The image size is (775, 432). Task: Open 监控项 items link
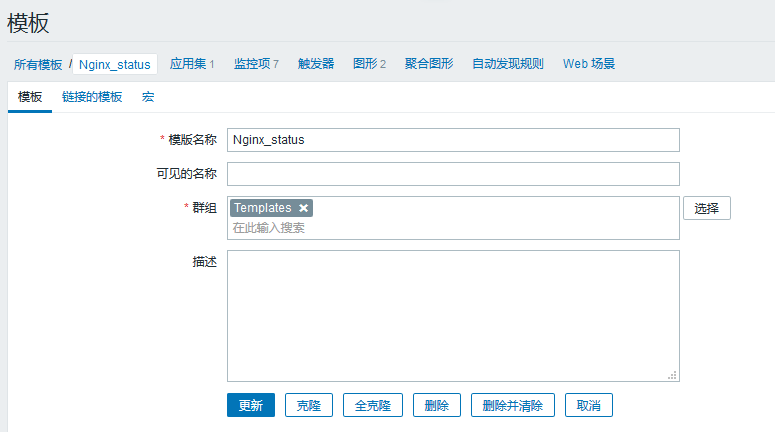[x=251, y=64]
